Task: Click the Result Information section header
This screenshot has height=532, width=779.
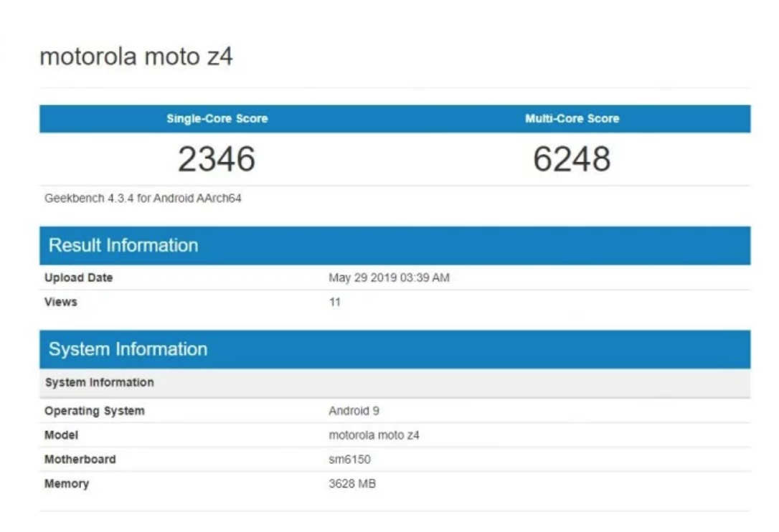Action: pos(395,245)
